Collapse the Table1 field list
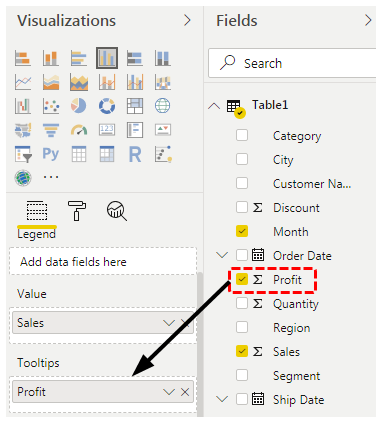The image size is (381, 422). (214, 106)
